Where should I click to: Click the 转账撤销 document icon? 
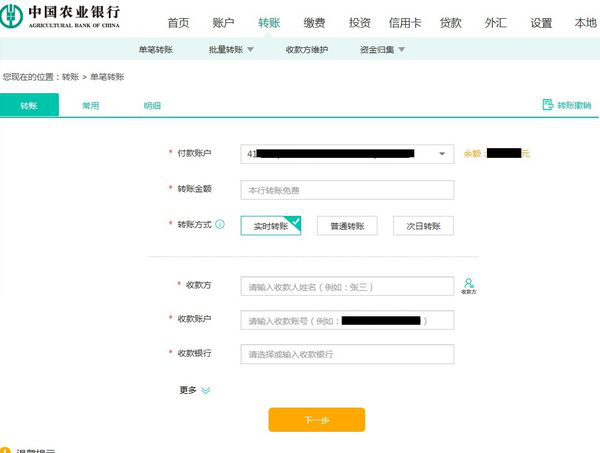(x=547, y=105)
